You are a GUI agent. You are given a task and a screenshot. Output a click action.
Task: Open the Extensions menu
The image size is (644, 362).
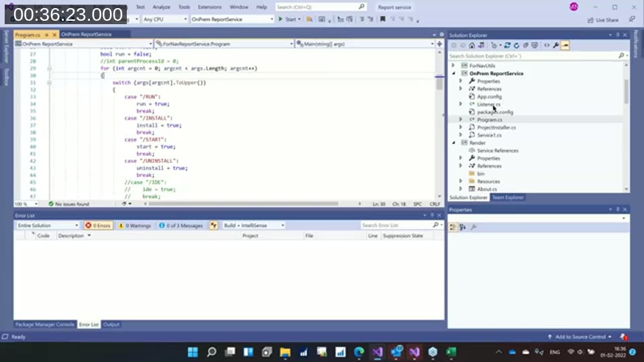(x=209, y=7)
